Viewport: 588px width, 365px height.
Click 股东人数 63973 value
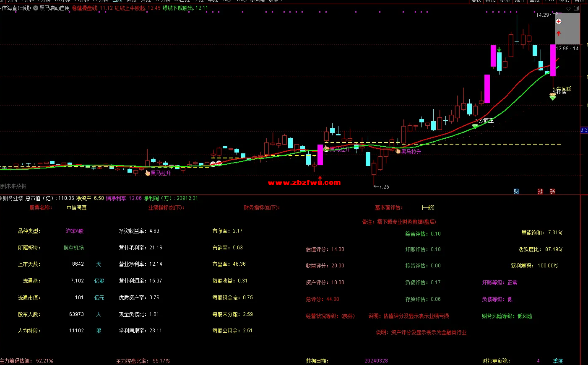[x=76, y=314]
